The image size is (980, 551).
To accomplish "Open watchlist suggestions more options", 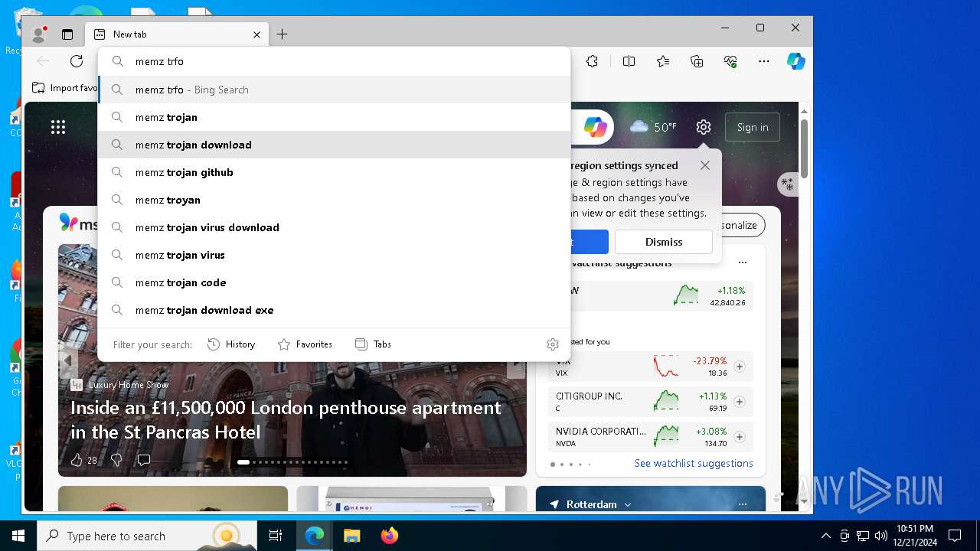I will pyautogui.click(x=742, y=262).
